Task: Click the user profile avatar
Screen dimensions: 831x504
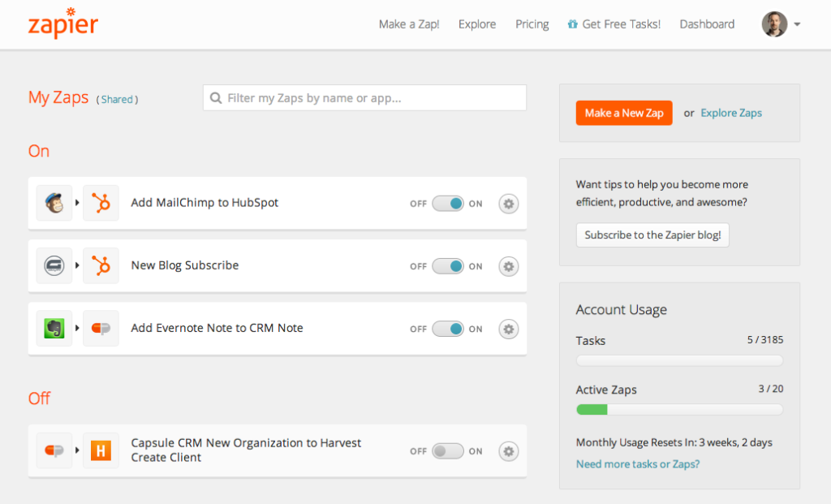Action: (774, 24)
